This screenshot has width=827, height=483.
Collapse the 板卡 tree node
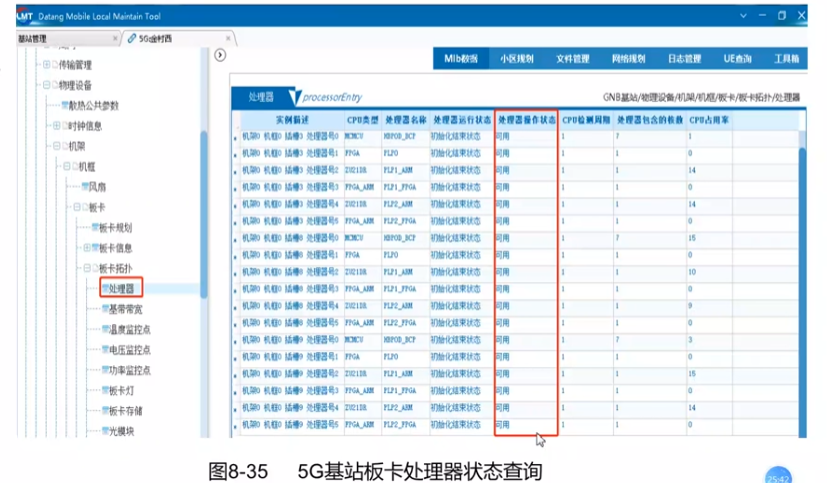coord(76,207)
